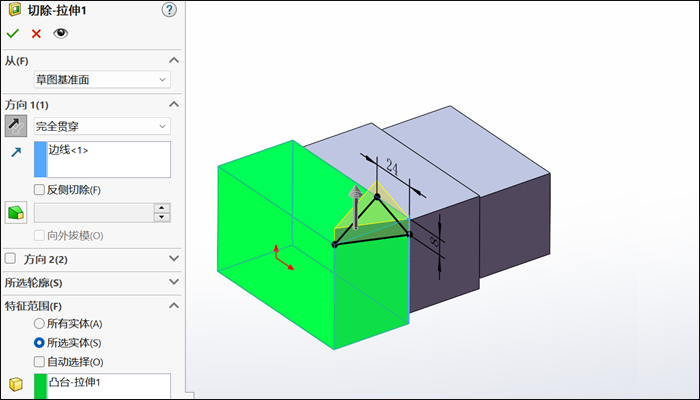Expand the 方向 2(2) section
This screenshot has width=700, height=400.
pos(174,258)
